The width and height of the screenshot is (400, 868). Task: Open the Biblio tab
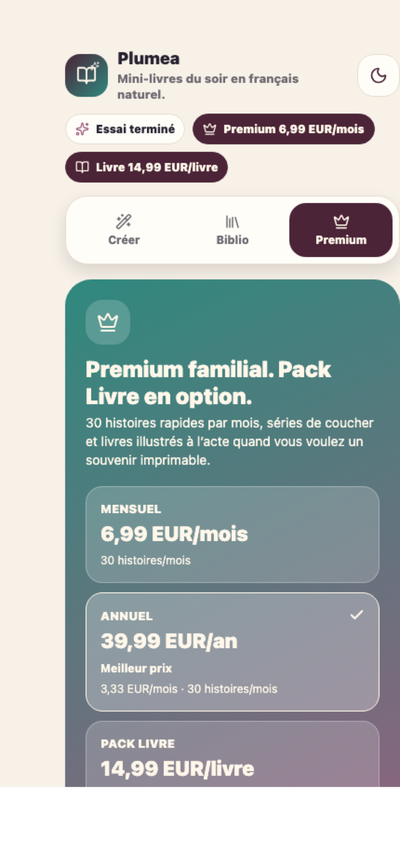(232, 230)
